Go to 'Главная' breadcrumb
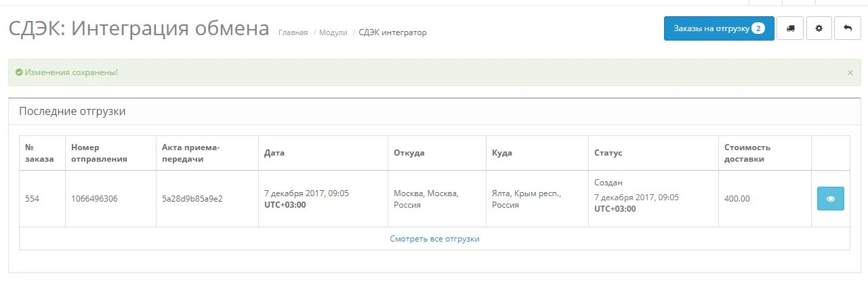This screenshot has width=868, height=299. (293, 32)
